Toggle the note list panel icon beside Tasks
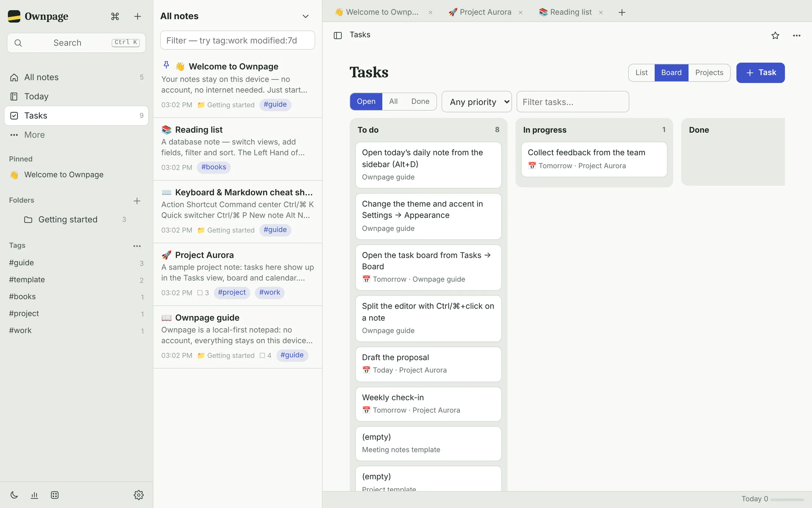 [x=338, y=35]
